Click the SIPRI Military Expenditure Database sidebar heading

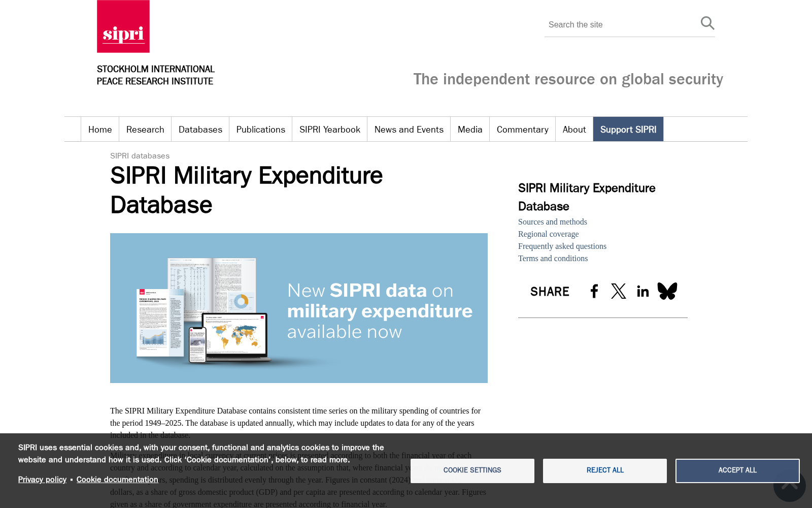[x=587, y=197]
